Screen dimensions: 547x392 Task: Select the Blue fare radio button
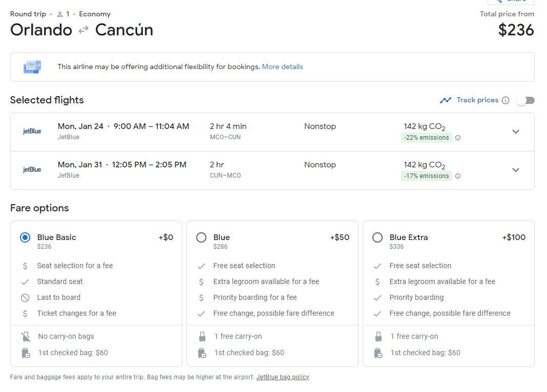tap(201, 237)
